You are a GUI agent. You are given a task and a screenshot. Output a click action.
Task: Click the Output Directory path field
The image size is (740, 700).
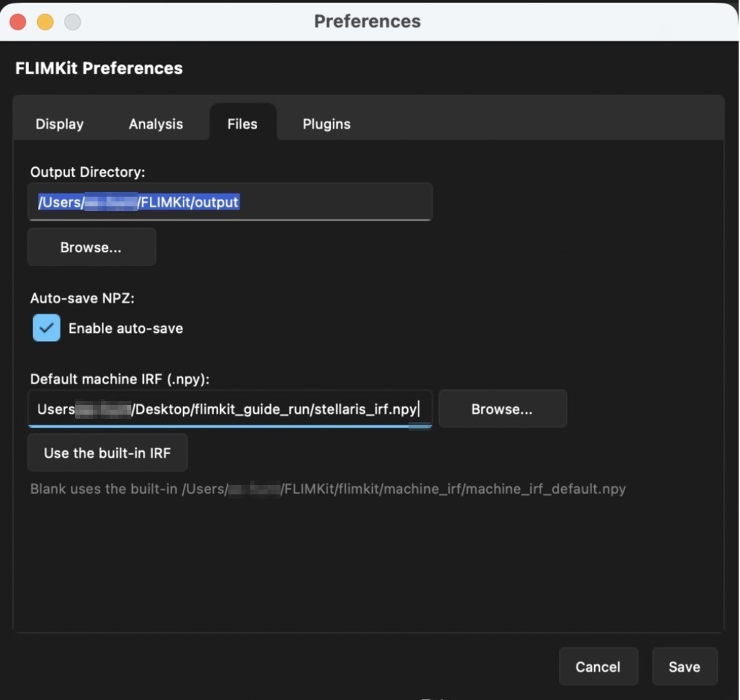coord(230,202)
